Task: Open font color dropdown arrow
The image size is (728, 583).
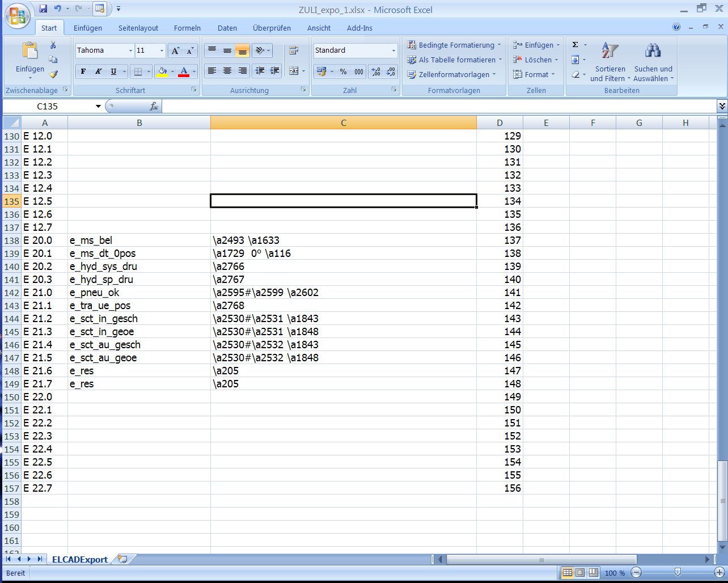Action: (194, 71)
